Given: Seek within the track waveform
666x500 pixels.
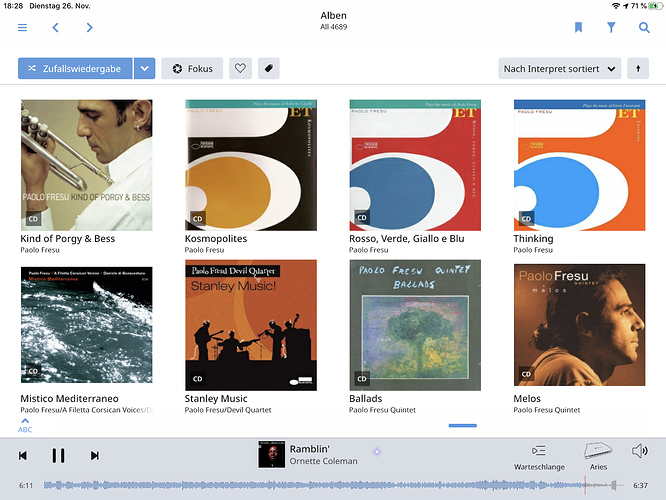Looking at the screenshot, I should click(x=333, y=485).
